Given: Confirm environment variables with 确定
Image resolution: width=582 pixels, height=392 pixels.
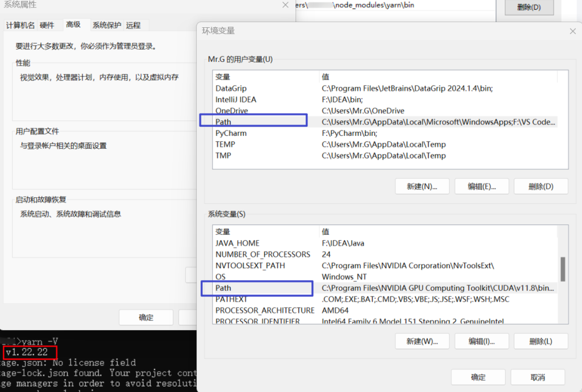Looking at the screenshot, I should coord(478,377).
